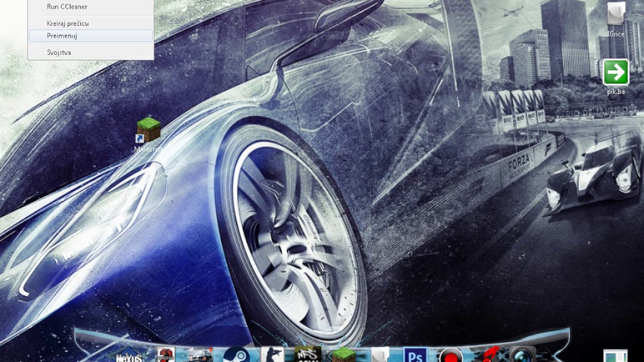
Task: Open the window thumbnail icon at the bottom right
Action: pos(616,355)
